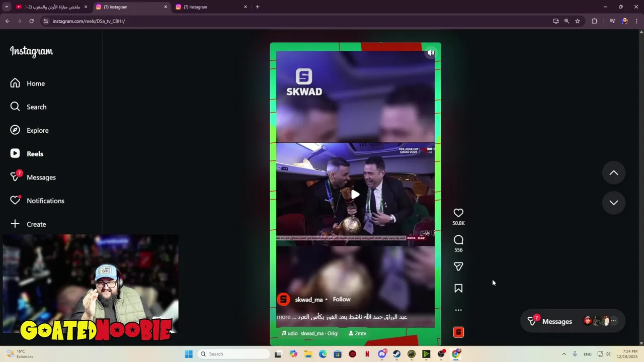
Task: Open the Chrome profile avatar
Action: pyautogui.click(x=624, y=21)
